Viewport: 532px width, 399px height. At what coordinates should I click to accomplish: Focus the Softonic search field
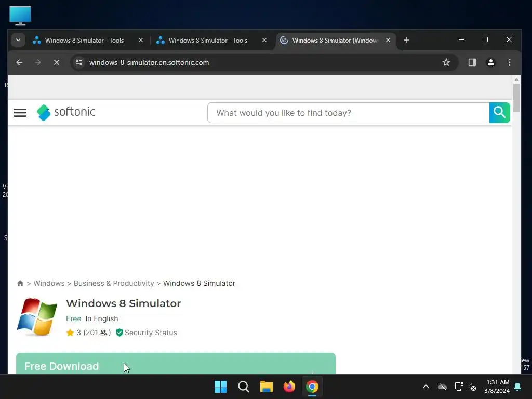click(x=349, y=113)
